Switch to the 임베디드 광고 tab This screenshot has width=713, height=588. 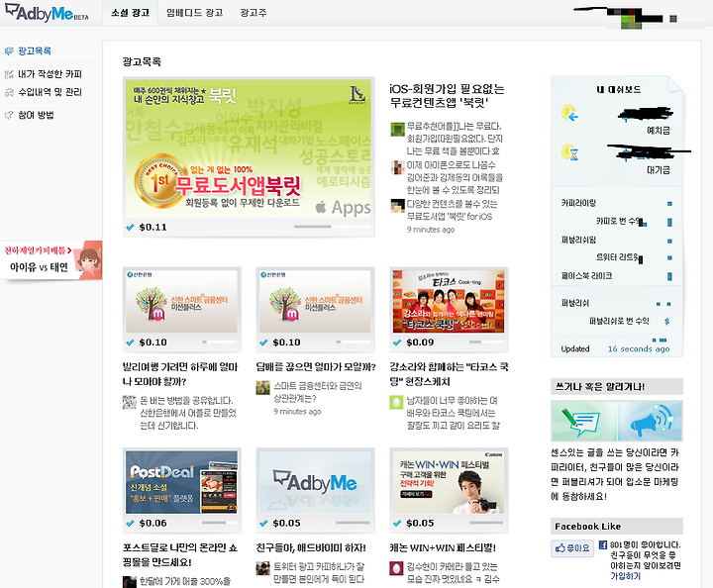[195, 13]
